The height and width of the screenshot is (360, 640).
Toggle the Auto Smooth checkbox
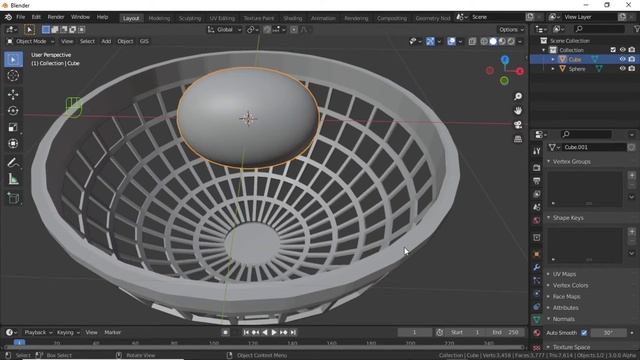(x=584, y=333)
